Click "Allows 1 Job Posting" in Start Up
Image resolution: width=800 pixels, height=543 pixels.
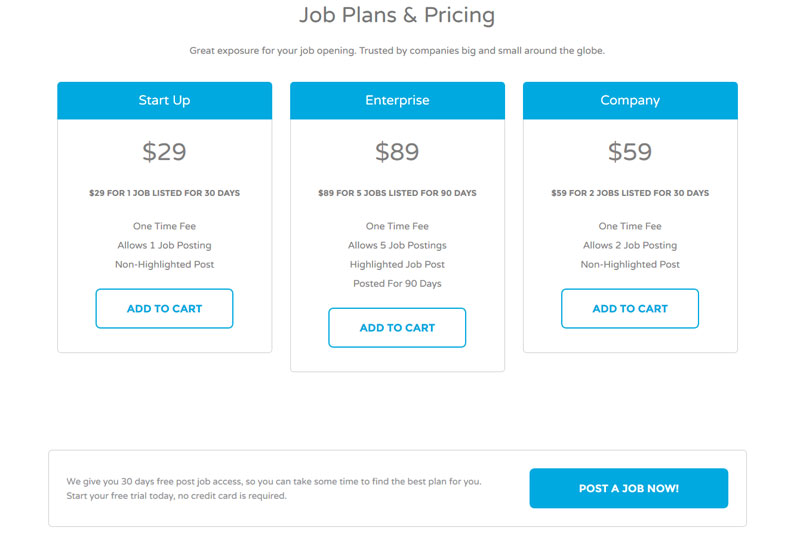tap(164, 246)
